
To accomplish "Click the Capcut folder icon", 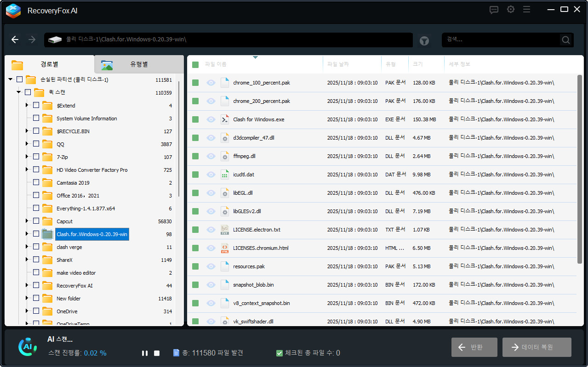I will [x=47, y=221].
